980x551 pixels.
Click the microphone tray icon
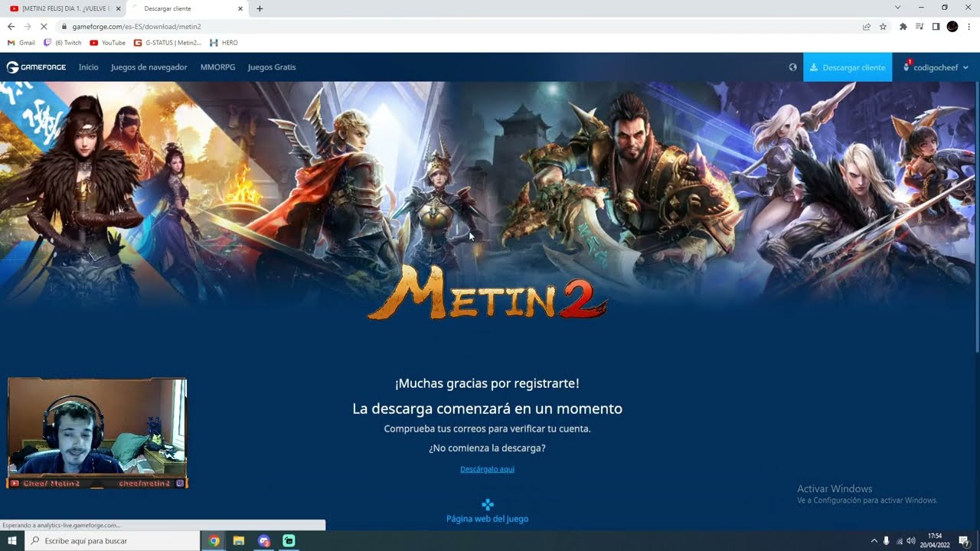[887, 541]
